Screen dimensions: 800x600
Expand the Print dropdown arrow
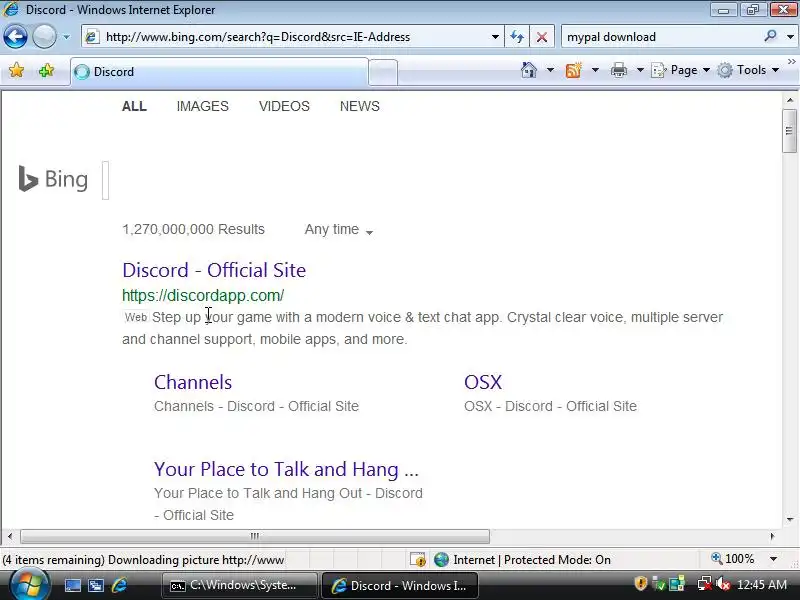coord(640,70)
